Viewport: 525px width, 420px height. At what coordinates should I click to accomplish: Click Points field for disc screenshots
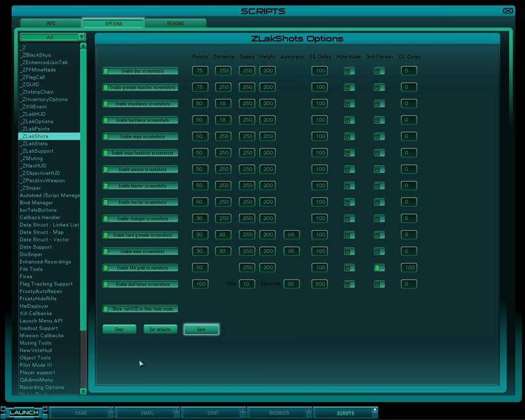coord(200,71)
